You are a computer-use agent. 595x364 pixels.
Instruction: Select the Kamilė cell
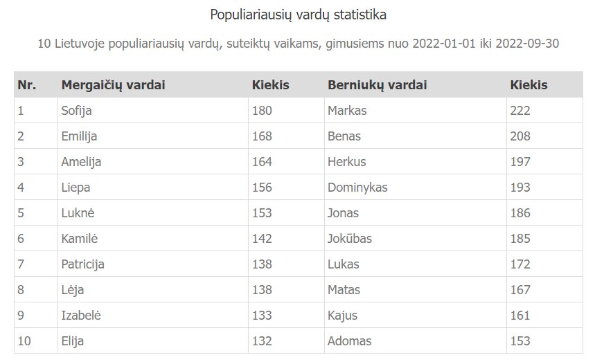pos(153,239)
